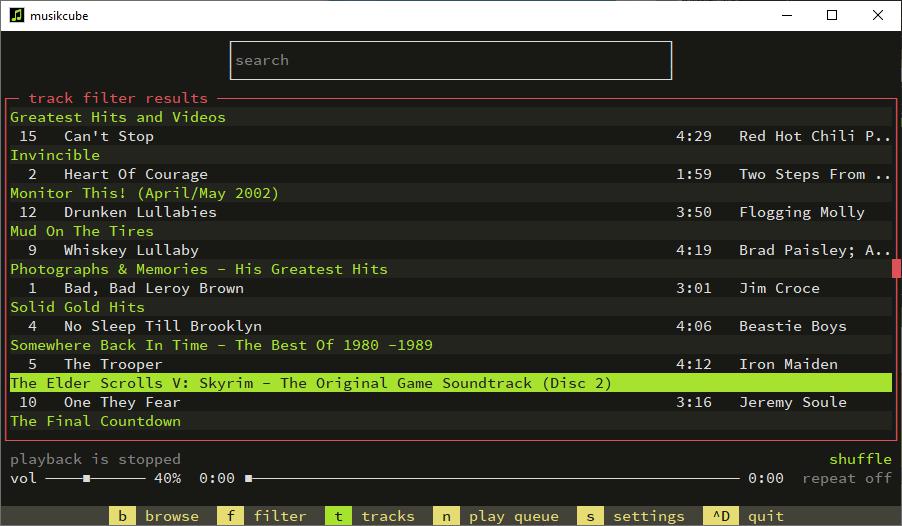Minimize the musikcube window
The width and height of the screenshot is (902, 526).
(787, 15)
